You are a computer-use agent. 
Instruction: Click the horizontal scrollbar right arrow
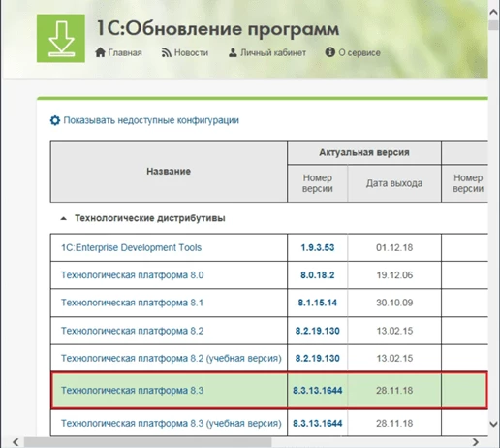coord(476,442)
